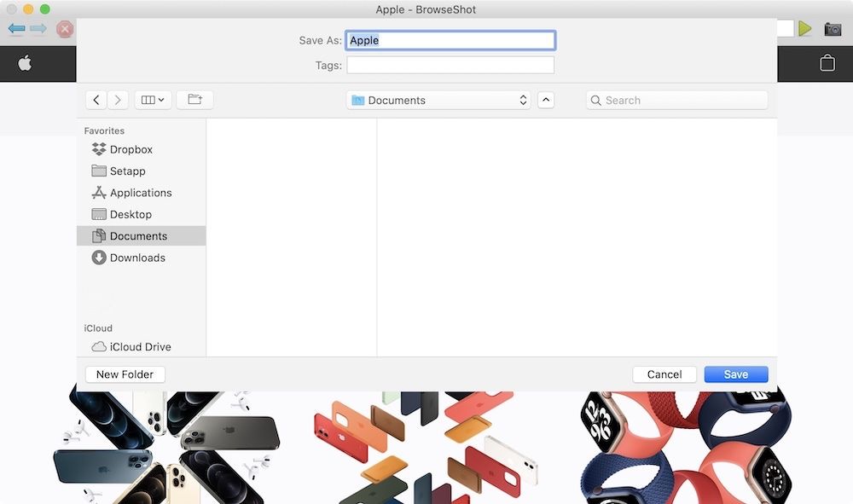The height and width of the screenshot is (504, 853).
Task: Open the Documents location popup menu
Action: point(438,100)
